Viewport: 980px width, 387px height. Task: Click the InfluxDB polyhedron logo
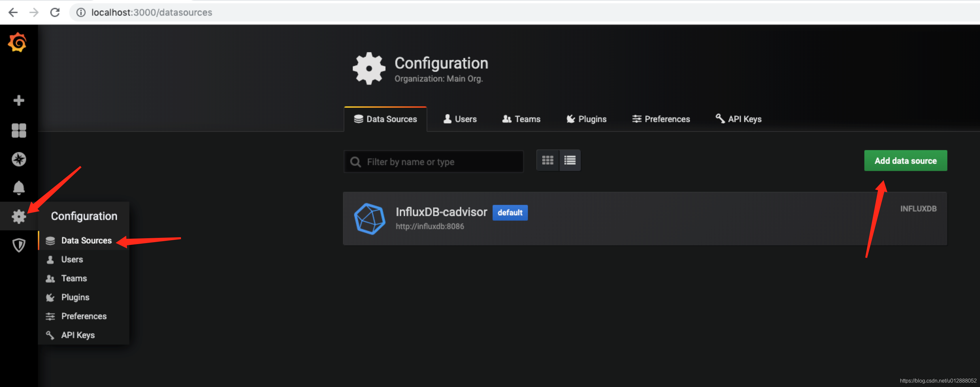click(x=369, y=219)
